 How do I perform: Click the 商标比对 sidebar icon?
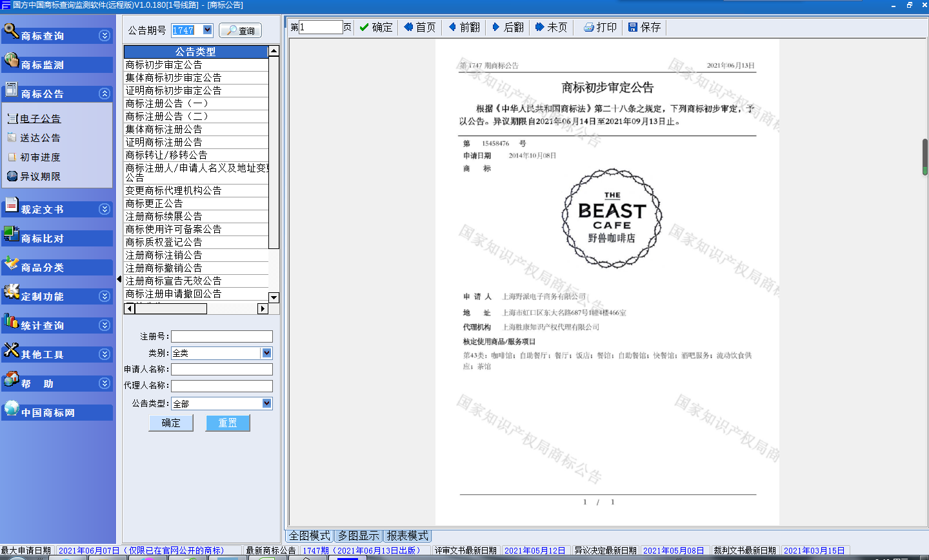(11, 234)
